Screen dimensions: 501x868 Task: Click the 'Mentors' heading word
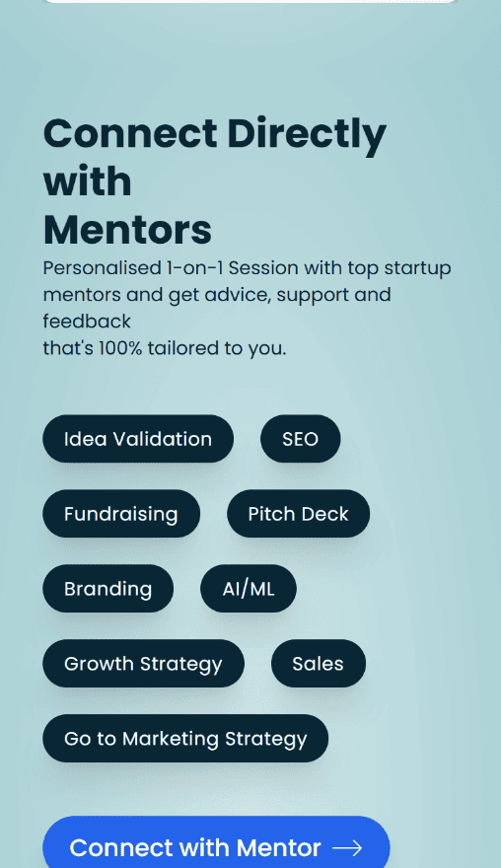127,230
